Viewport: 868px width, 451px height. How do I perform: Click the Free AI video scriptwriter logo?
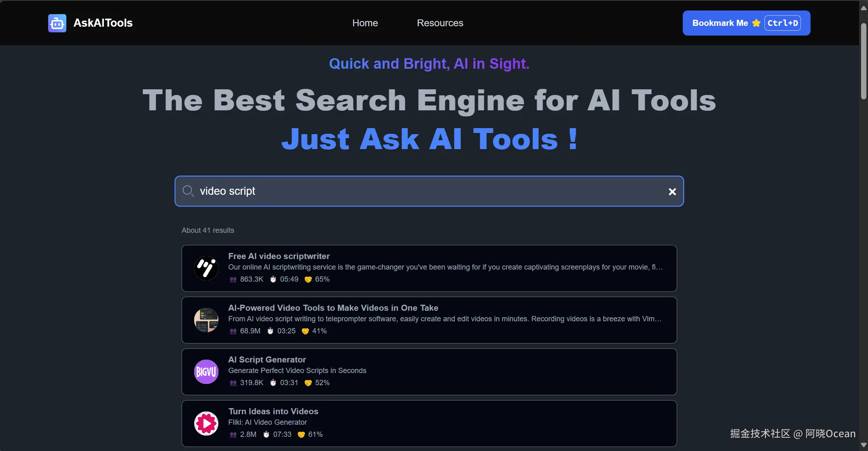pyautogui.click(x=206, y=268)
